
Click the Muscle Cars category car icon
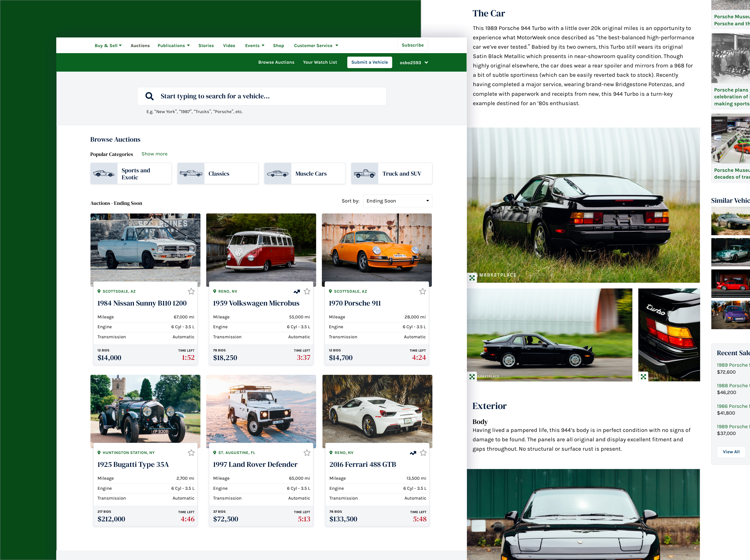278,174
